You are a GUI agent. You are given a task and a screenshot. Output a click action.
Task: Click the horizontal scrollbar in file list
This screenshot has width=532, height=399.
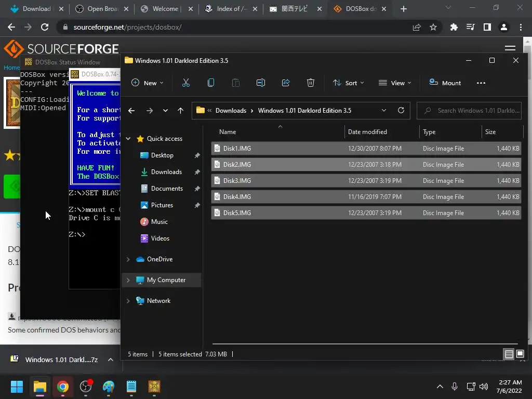tap(365, 344)
